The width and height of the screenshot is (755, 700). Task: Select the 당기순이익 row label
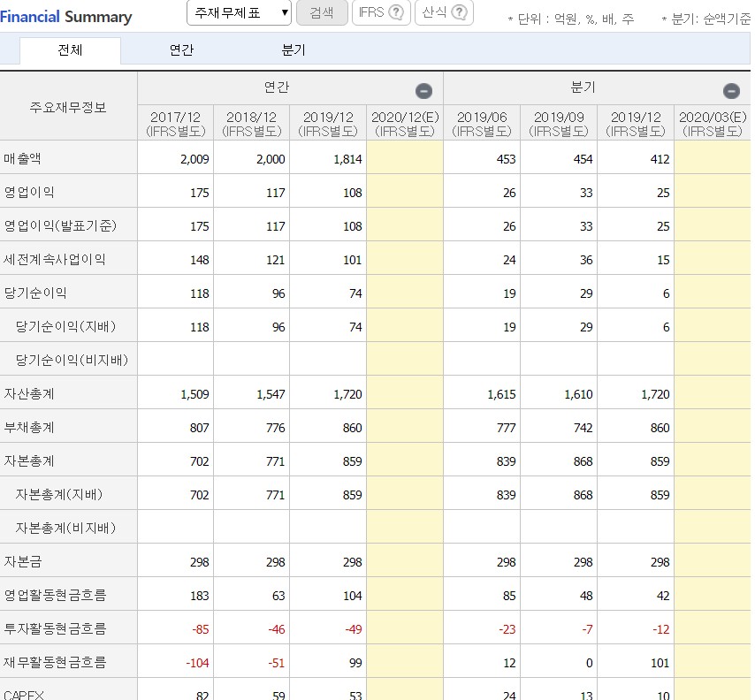click(x=35, y=293)
